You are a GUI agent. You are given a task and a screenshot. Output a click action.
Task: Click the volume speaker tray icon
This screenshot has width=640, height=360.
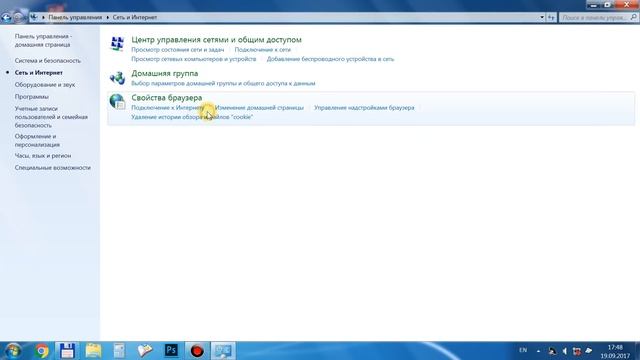[564, 351]
